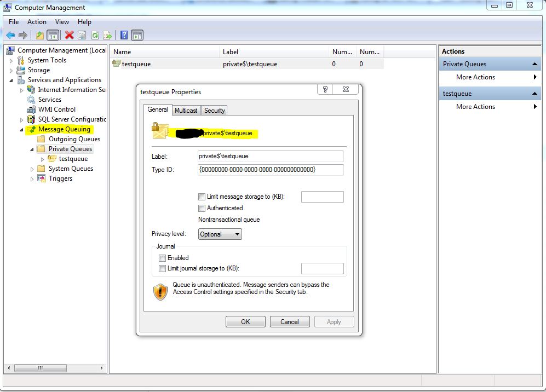546x392 pixels.
Task: Check the Journal Enabled checkbox
Action: click(x=162, y=258)
